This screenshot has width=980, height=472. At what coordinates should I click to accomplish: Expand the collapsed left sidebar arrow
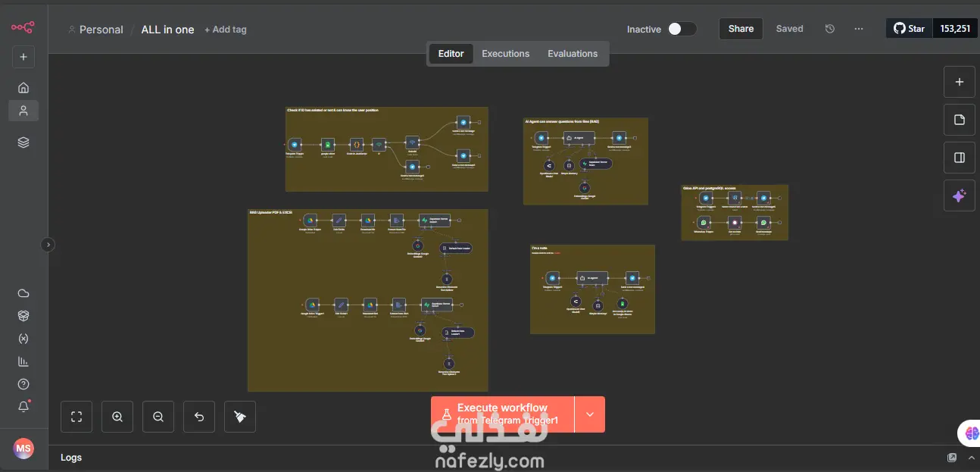tap(48, 245)
